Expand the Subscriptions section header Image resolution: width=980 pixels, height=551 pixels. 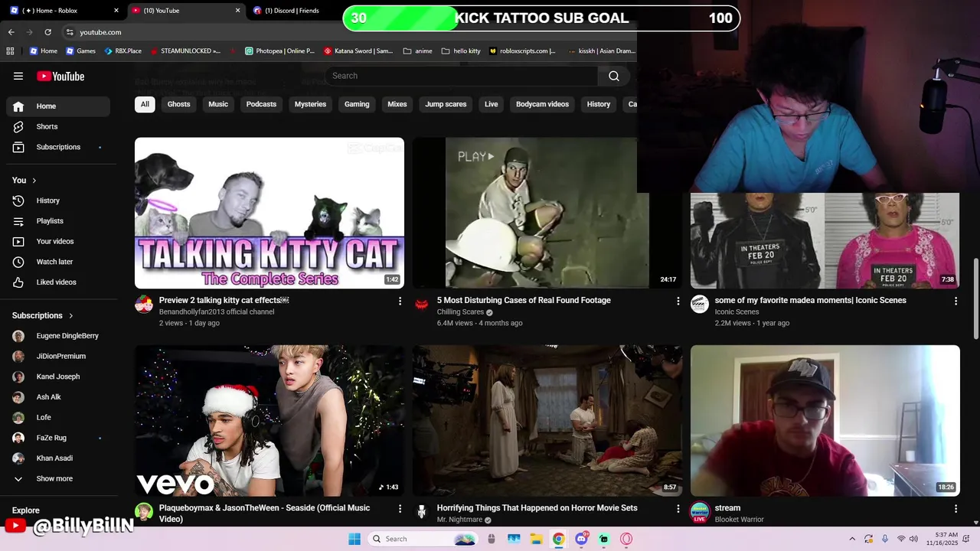[43, 315]
